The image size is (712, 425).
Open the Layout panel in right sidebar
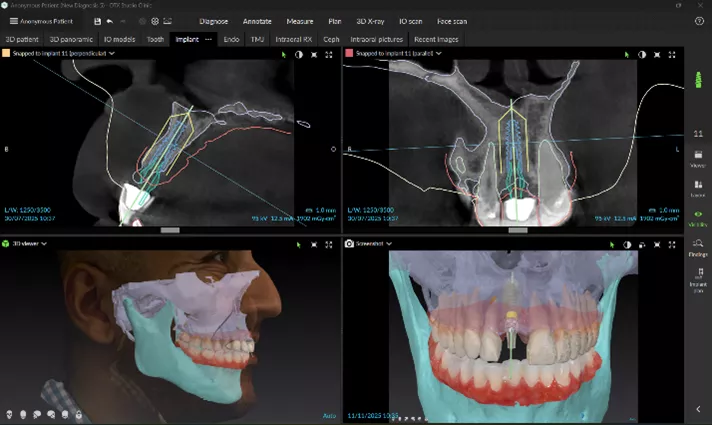click(698, 188)
